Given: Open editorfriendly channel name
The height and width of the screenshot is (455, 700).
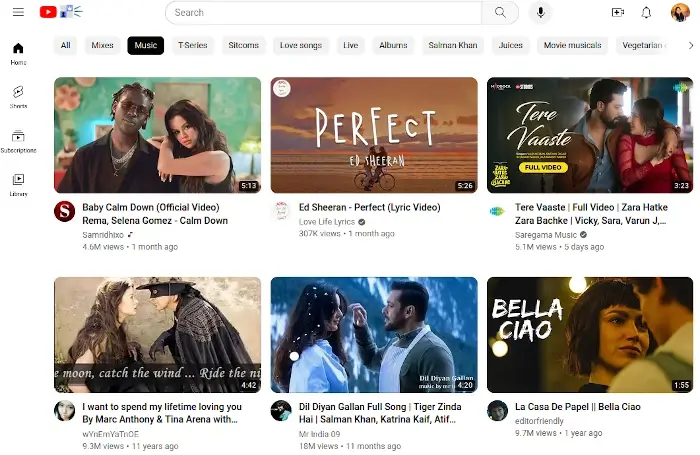Looking at the screenshot, I should (539, 421).
